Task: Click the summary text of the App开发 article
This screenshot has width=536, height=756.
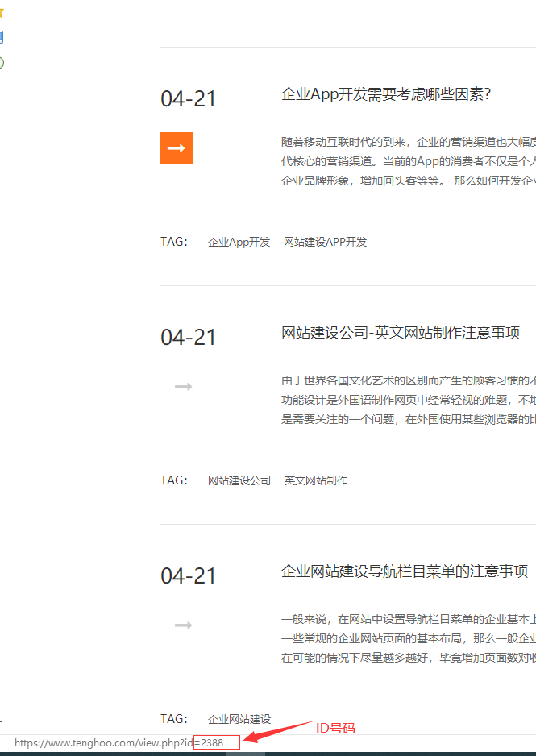Action: coord(408,161)
